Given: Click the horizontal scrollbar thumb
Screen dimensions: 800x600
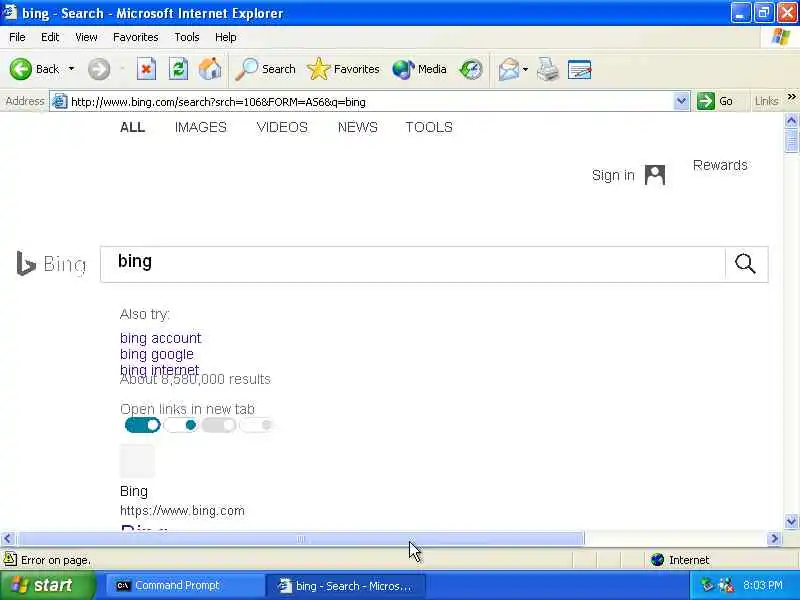Looking at the screenshot, I should point(300,539).
